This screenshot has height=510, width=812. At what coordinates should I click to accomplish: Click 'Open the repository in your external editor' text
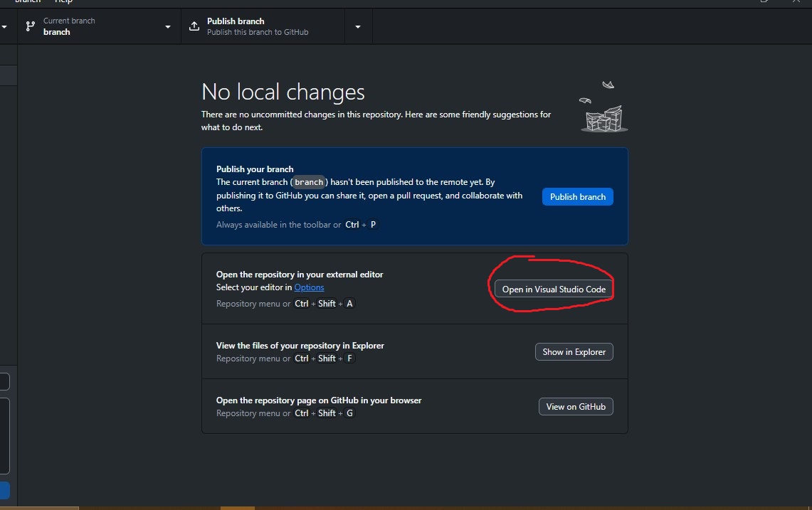click(x=300, y=275)
